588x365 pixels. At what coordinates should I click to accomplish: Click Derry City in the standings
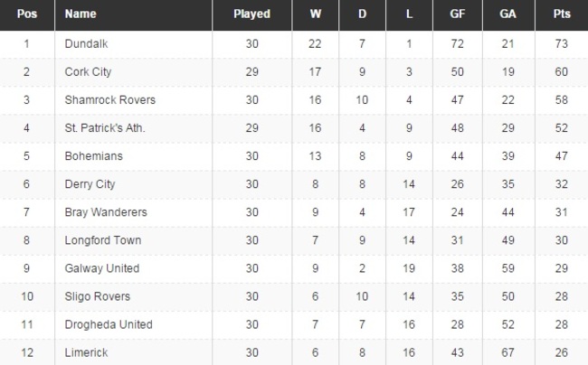(90, 184)
